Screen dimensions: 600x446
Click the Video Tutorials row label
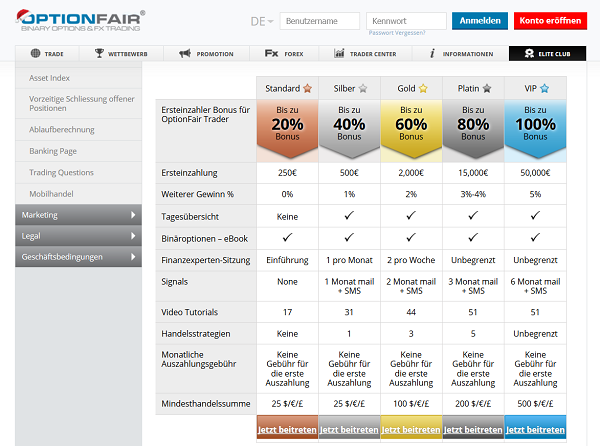tap(189, 312)
